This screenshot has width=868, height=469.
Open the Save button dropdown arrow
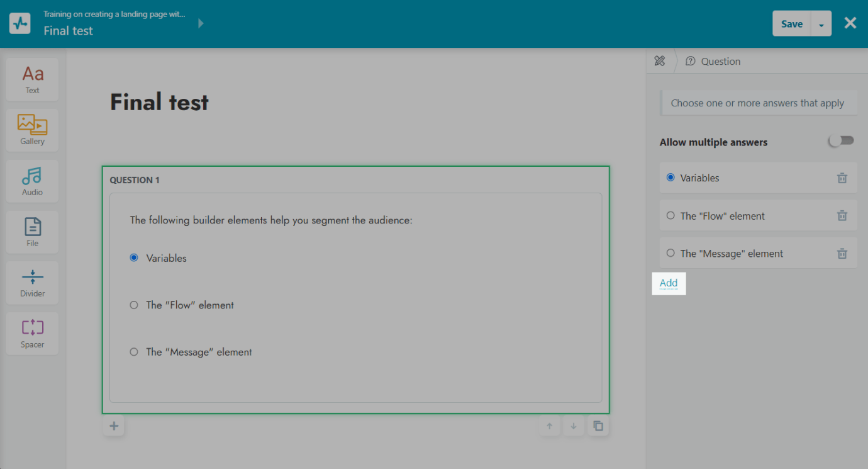coord(821,24)
